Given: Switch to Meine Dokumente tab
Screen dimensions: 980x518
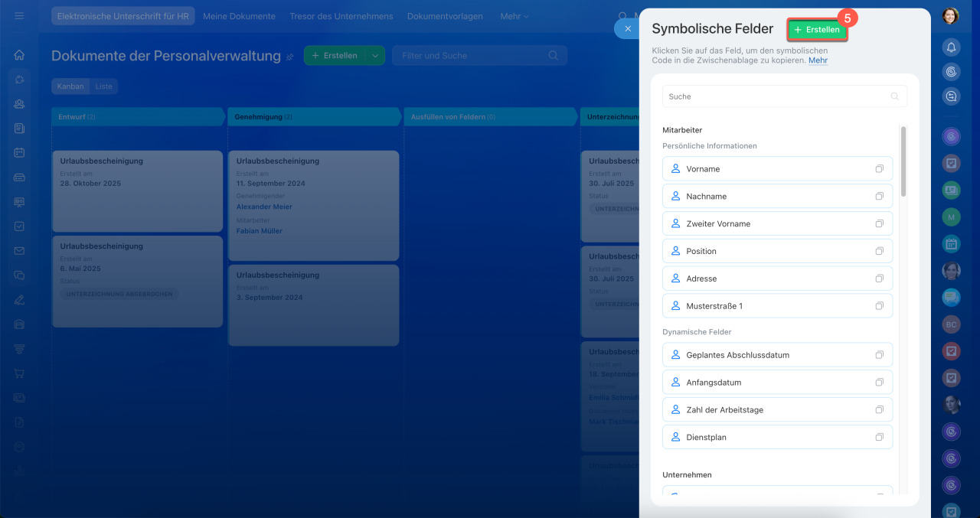Looking at the screenshot, I should pos(239,16).
